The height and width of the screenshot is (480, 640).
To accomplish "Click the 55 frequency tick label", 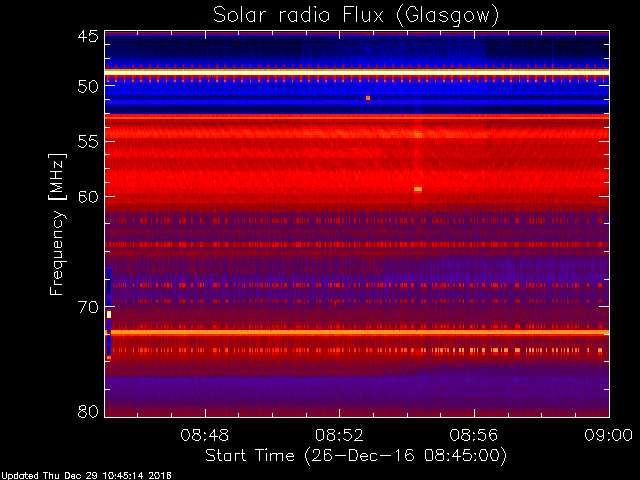I will [x=88, y=142].
